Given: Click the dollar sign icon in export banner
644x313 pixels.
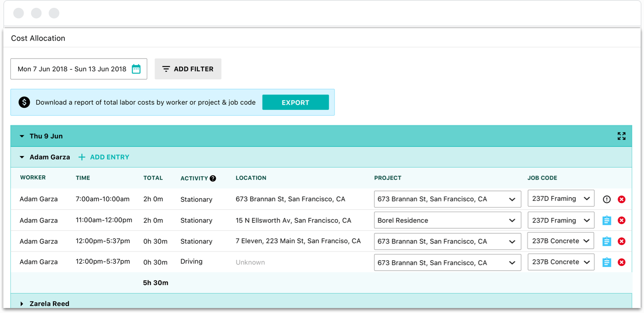Looking at the screenshot, I should 24,102.
